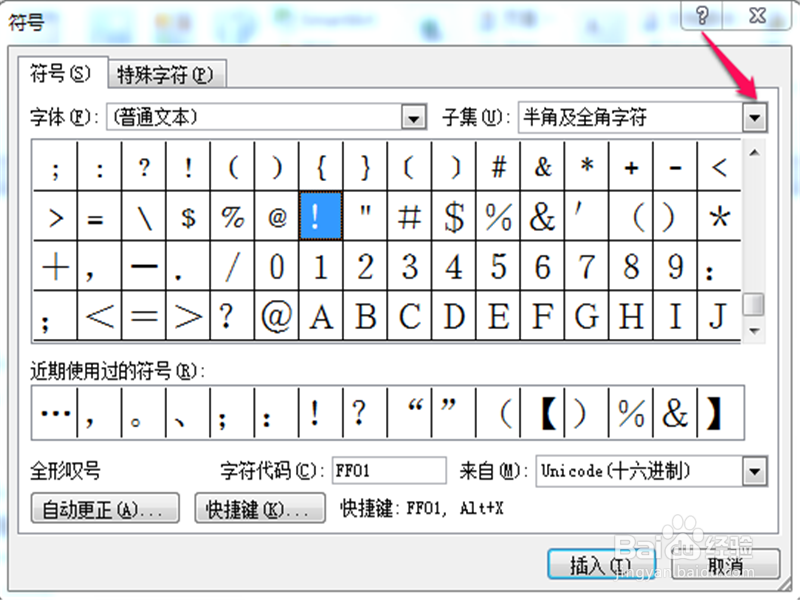Viewport: 800px width, 600px height.
Task: Open the 子集 subset dropdown
Action: coord(755,117)
